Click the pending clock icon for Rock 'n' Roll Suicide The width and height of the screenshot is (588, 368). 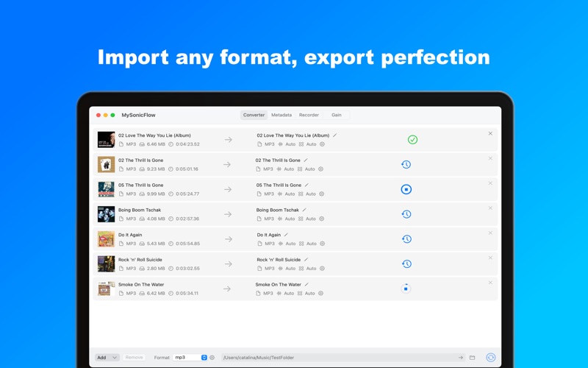tap(407, 264)
